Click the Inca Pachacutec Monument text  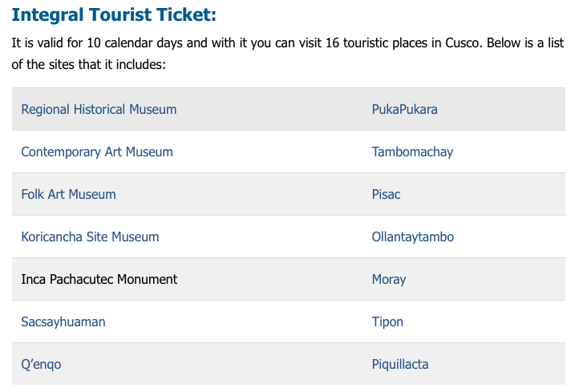tap(99, 279)
